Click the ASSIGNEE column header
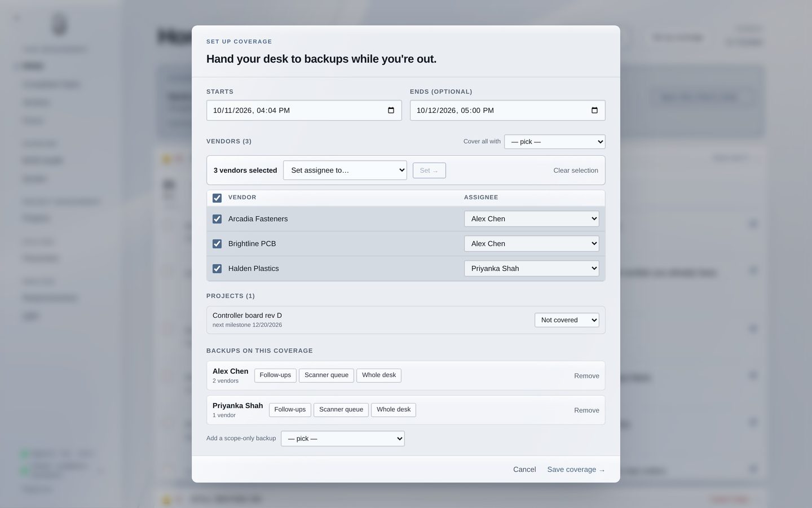 (x=481, y=198)
